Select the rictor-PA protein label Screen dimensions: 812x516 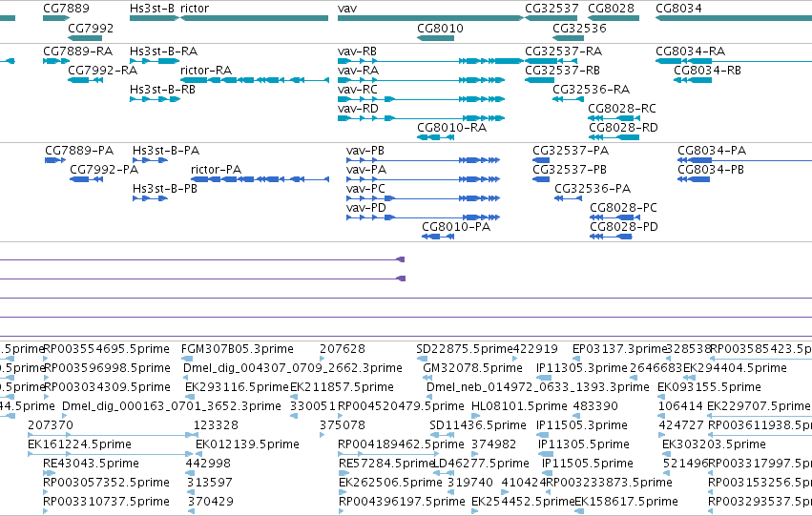pyautogui.click(x=216, y=170)
